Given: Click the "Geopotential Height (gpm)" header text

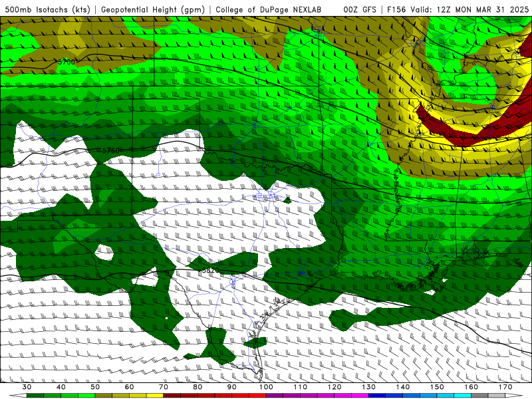Looking at the screenshot, I should 153,9.
